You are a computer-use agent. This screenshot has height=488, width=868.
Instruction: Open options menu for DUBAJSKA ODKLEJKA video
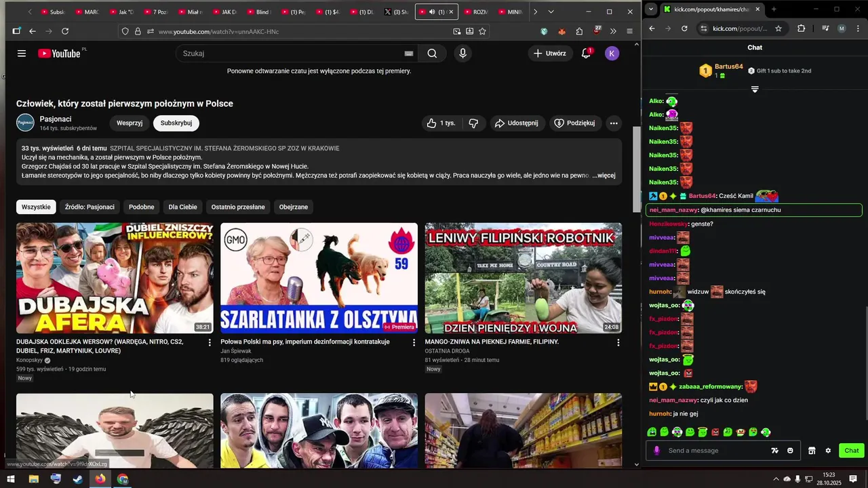tap(209, 343)
